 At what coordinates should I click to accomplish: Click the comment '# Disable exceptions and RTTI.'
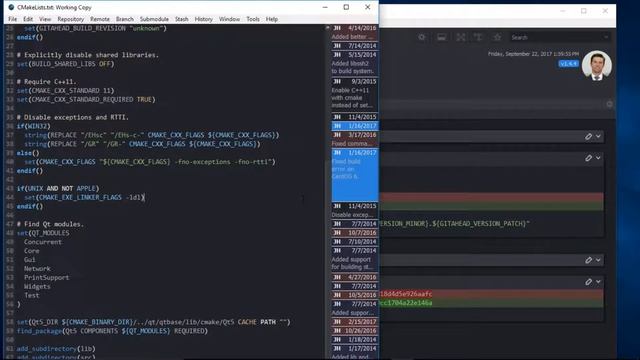pyautogui.click(x=73, y=118)
